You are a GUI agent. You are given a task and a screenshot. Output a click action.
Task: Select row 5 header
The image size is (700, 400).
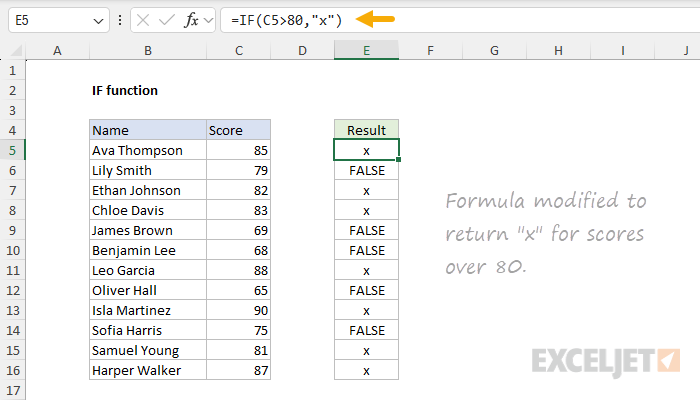[x=12, y=150]
